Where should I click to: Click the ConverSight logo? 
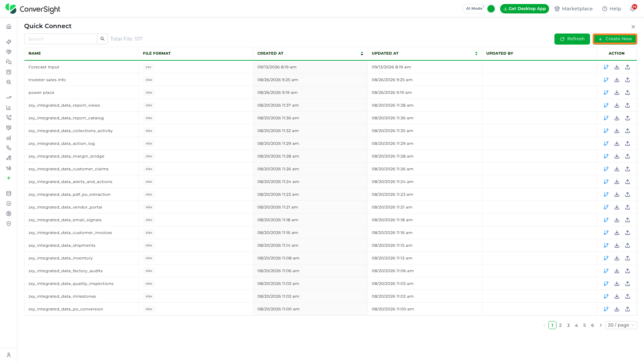pyautogui.click(x=33, y=9)
